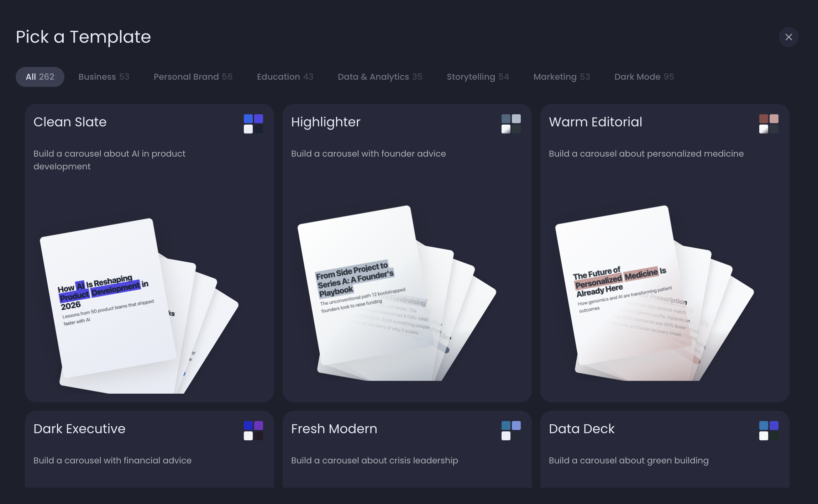
Task: Click Fresh Modern color palette icon
Action: (511, 431)
